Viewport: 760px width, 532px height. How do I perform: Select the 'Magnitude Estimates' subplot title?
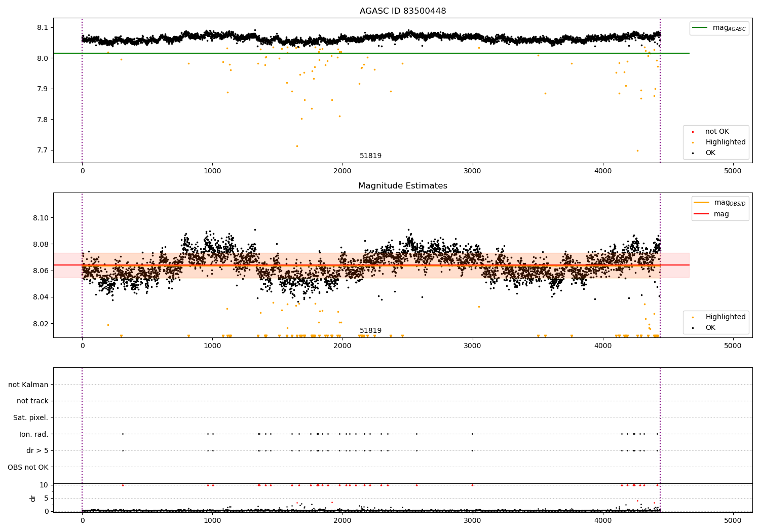tap(403, 186)
